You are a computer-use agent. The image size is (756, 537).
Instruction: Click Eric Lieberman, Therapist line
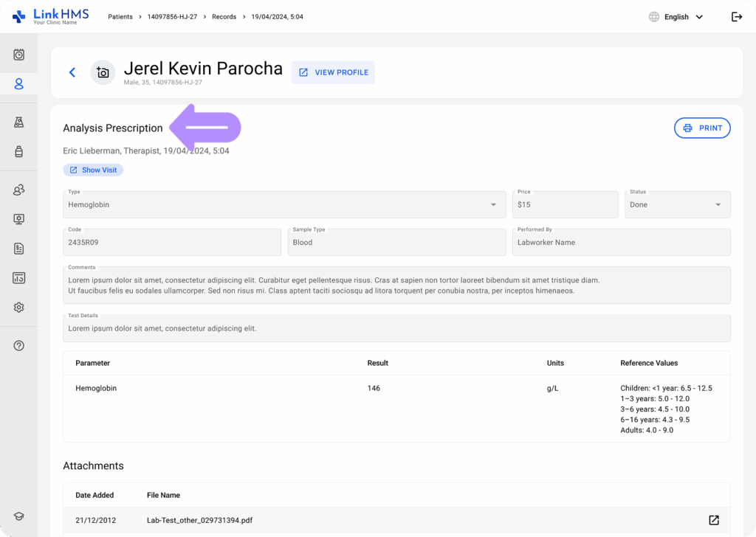click(x=146, y=150)
